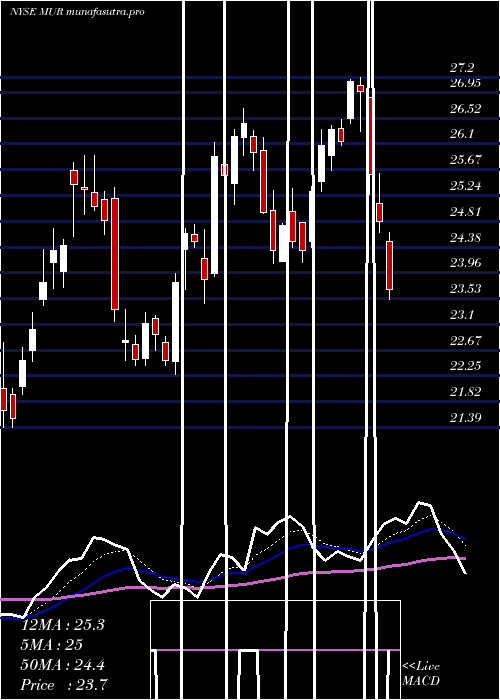500x700 pixels.
Task: Click the '5MA : 25' readout
Action: (x=52, y=645)
